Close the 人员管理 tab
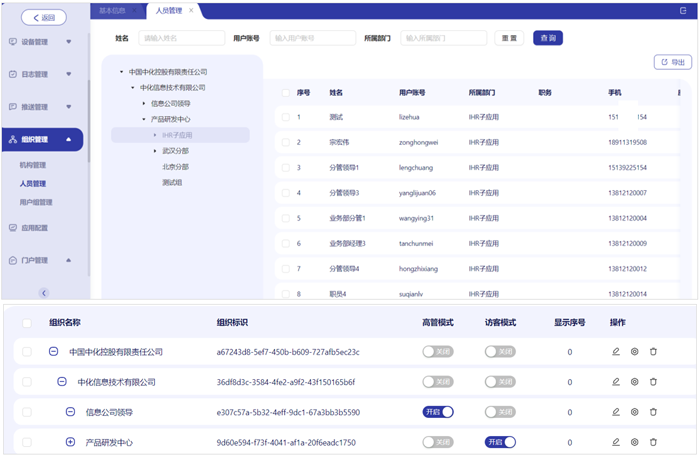This screenshot has height=457, width=700. click(191, 10)
